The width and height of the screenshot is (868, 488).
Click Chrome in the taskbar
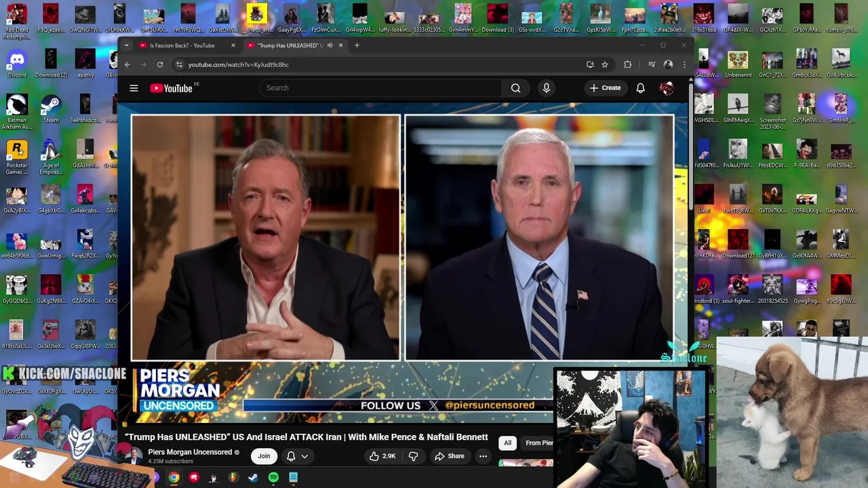pyautogui.click(x=174, y=478)
